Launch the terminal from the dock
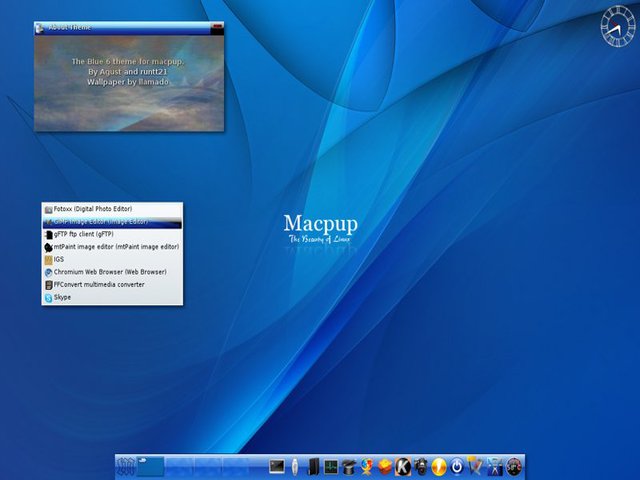The width and height of the screenshot is (640, 480). pos(277,466)
